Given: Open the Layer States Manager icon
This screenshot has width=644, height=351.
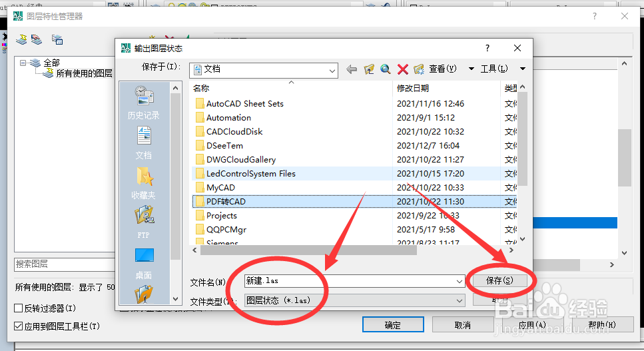Looking at the screenshot, I should [57, 39].
